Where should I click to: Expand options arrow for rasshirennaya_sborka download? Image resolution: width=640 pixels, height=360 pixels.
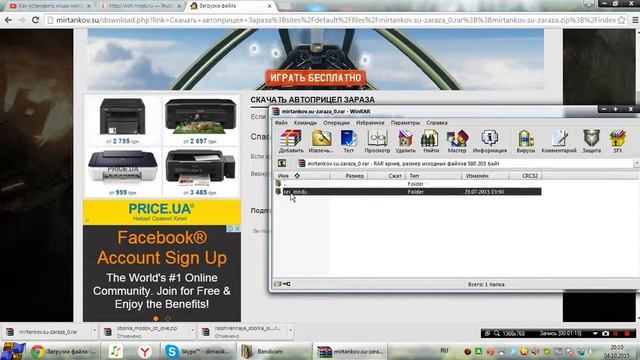click(290, 331)
